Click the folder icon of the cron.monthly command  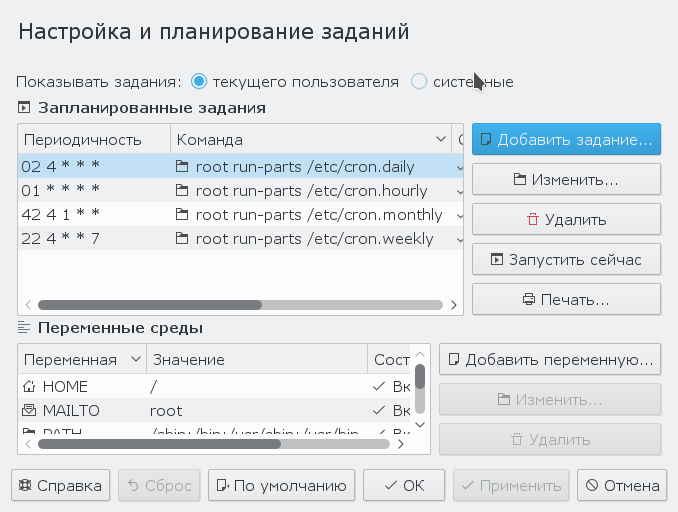[x=182, y=215]
